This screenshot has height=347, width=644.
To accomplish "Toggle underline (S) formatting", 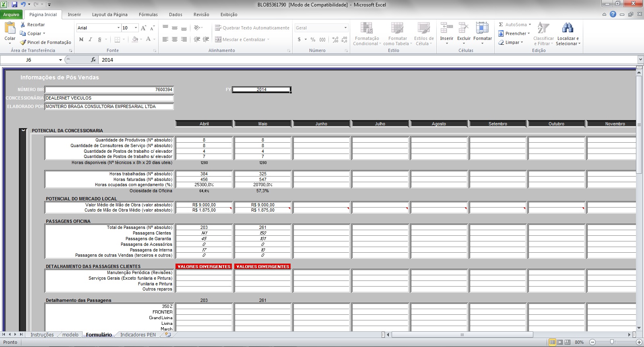I will click(x=100, y=39).
